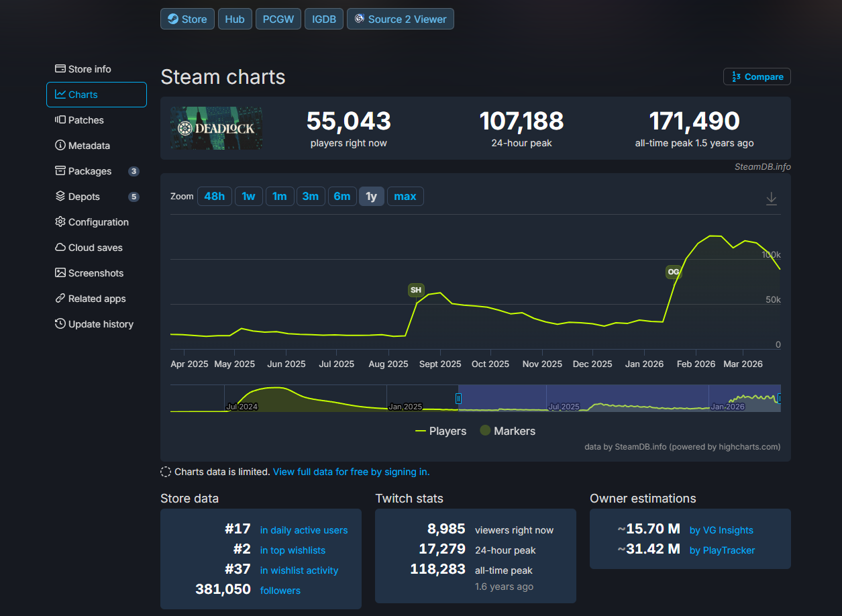
Task: Grab the left navigator range handle
Action: tap(459, 398)
